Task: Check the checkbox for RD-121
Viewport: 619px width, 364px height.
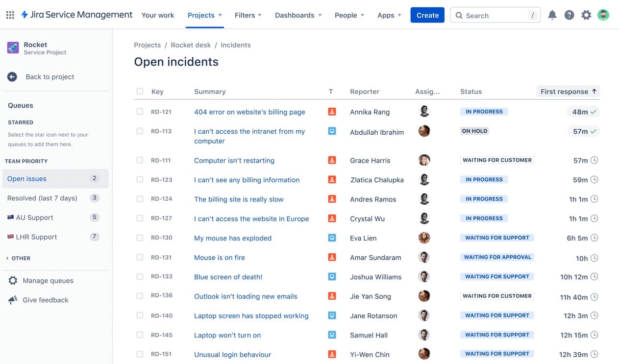Action: [x=140, y=112]
